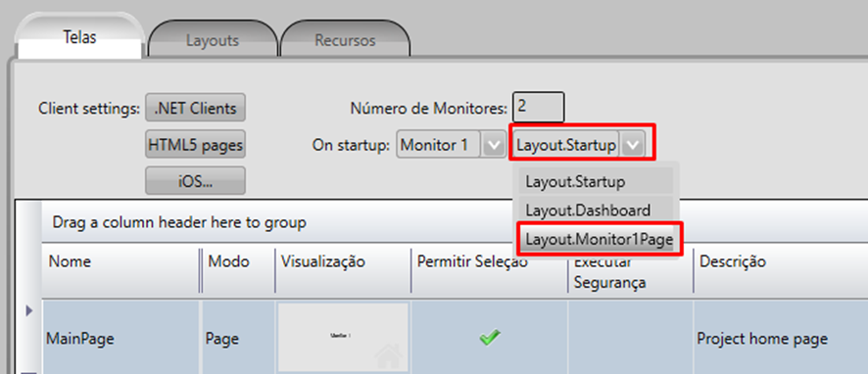Switch to the Layouts tab
Screen dimensions: 868x374
[x=212, y=40]
